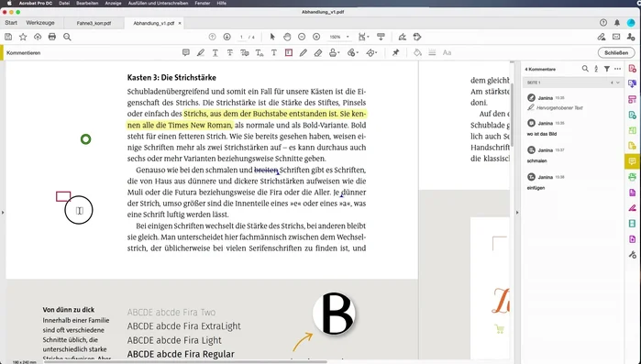641x364 pixels.
Task: Select the add text comment tool
Action: [x=274, y=52]
